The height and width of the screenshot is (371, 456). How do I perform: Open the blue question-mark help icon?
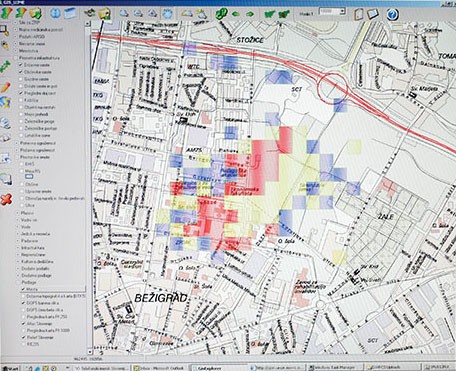[393, 14]
